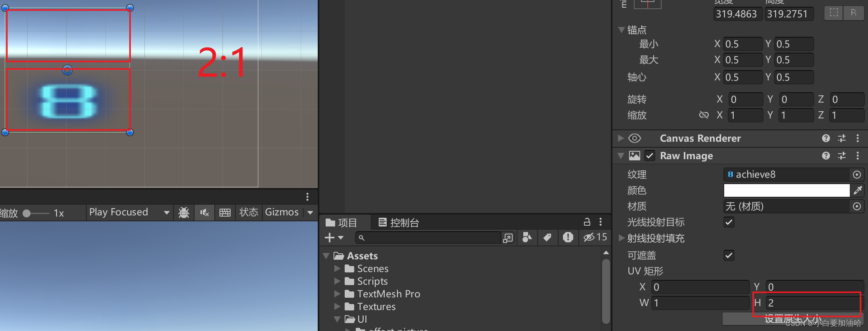Open 材质 material object picker

(x=857, y=206)
